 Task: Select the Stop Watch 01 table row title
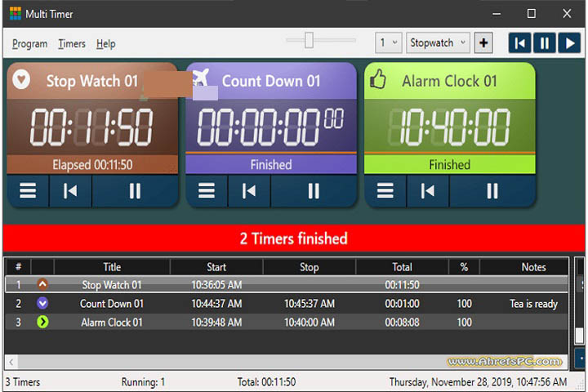112,285
